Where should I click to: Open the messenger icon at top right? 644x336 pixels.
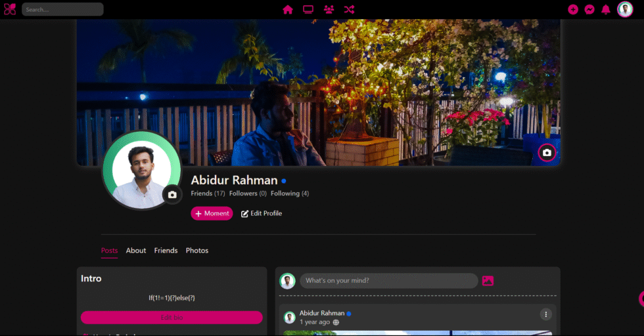coord(589,9)
